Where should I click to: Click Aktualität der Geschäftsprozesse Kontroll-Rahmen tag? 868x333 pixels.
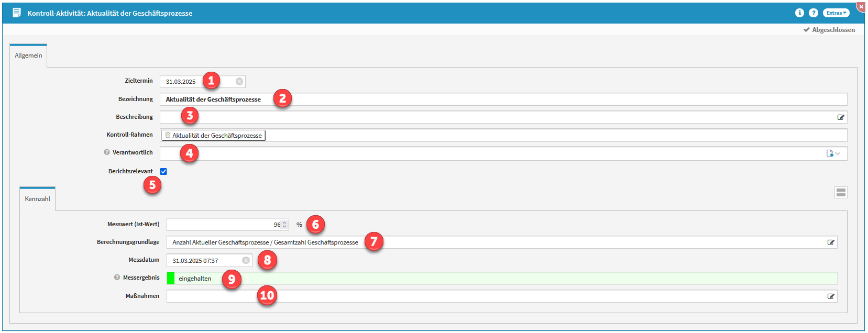pos(213,135)
